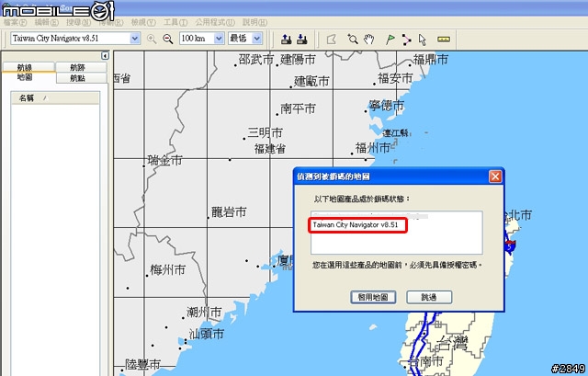Open the 檔案(F) menu

click(15, 22)
